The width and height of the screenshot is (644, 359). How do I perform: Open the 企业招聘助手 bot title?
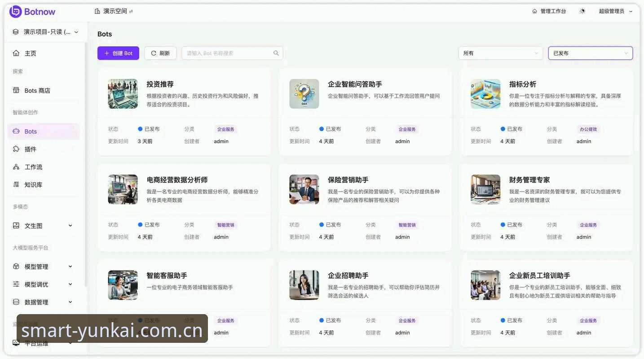[348, 276]
